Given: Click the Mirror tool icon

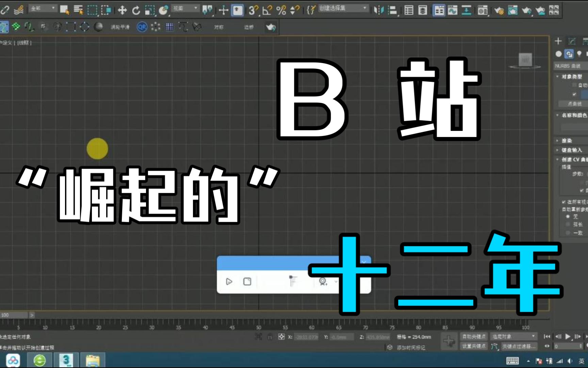Looking at the screenshot, I should (x=378, y=10).
